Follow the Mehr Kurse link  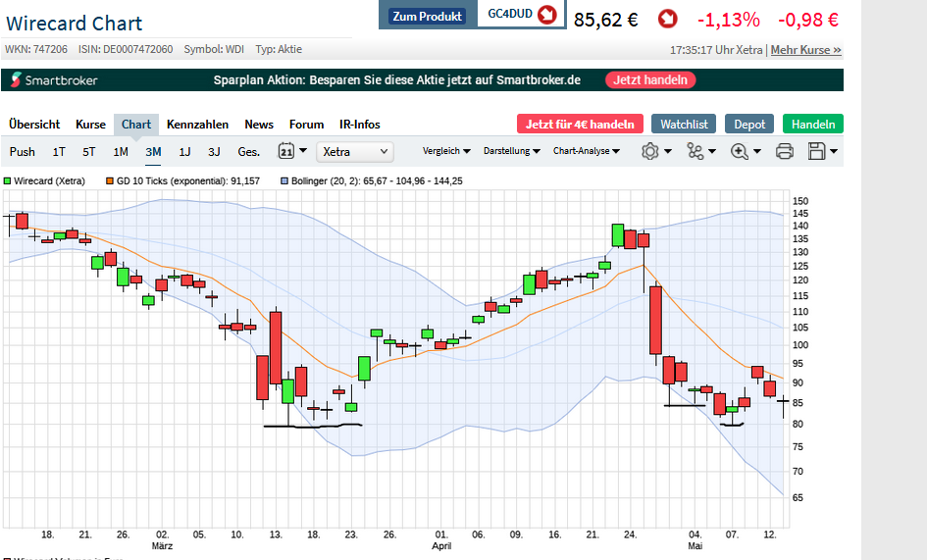tap(805, 50)
